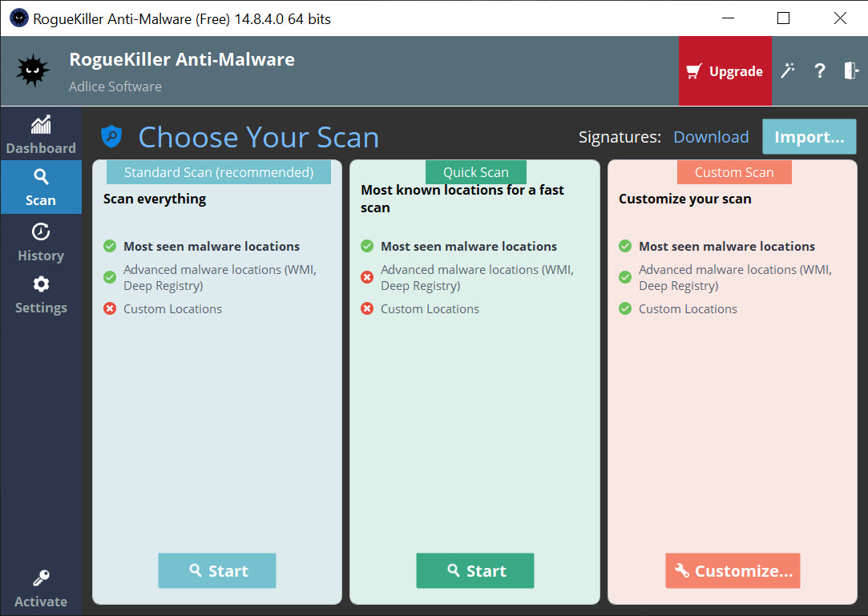
Task: Click the red Upgrade button
Action: click(725, 70)
